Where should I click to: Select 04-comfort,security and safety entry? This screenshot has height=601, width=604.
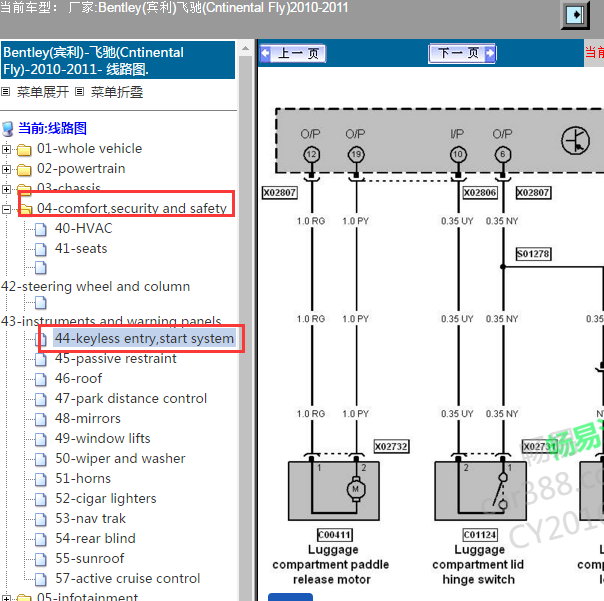(132, 208)
